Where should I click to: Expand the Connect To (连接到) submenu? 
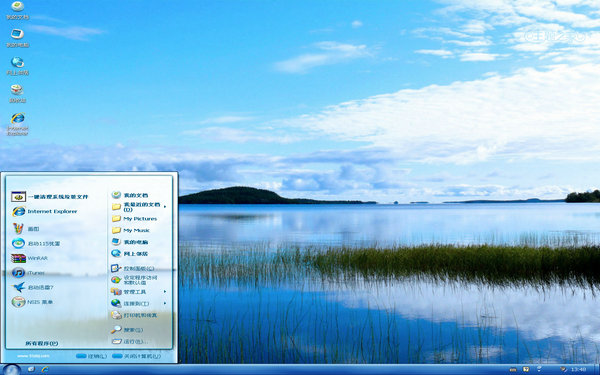tap(139, 303)
